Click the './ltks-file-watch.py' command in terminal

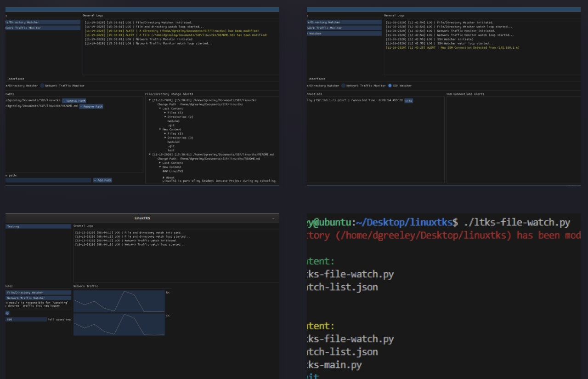coord(517,223)
